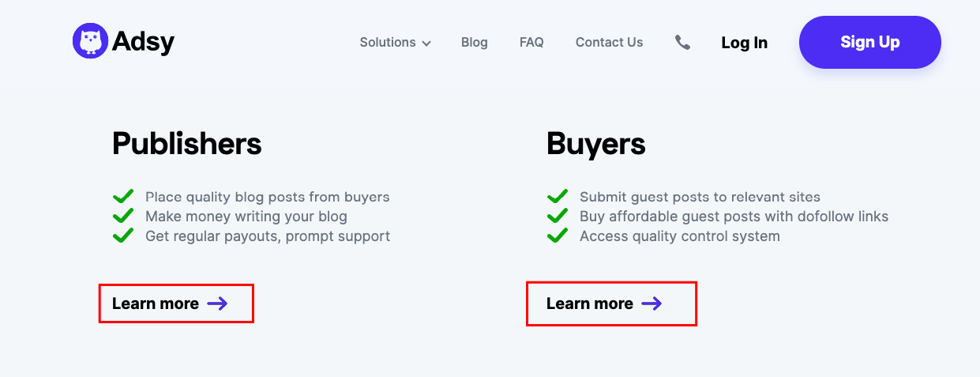980x377 pixels.
Task: Click the Adsy owl logo icon
Action: pos(90,41)
